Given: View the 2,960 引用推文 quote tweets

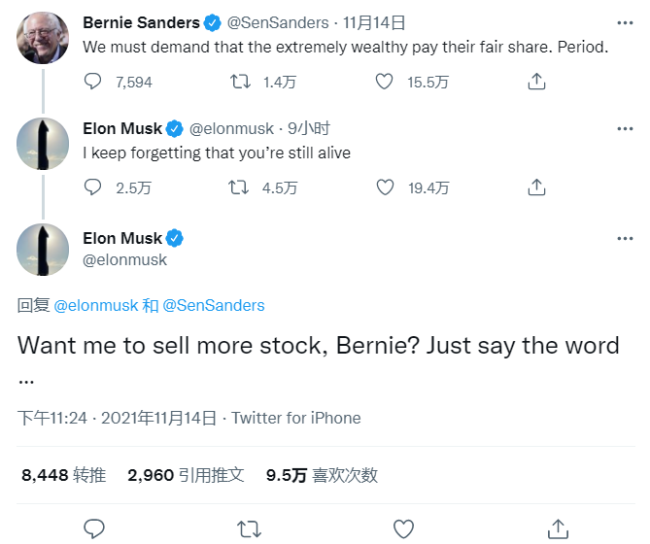Looking at the screenshot, I should point(186,476).
